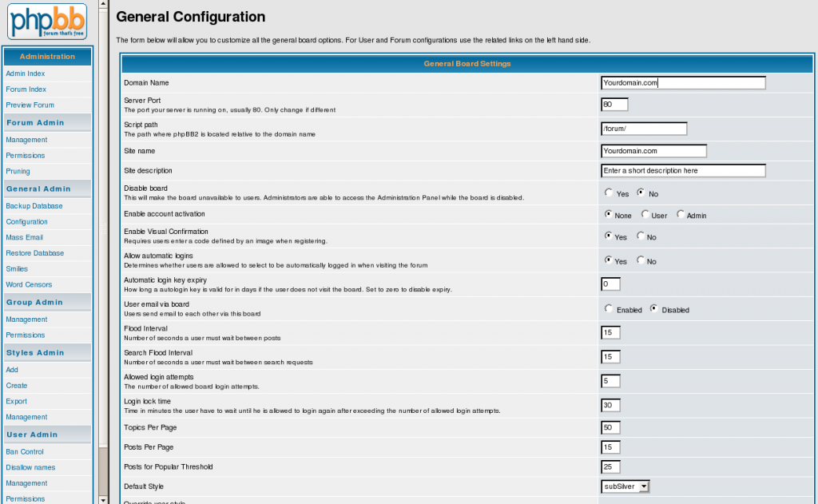Navigate to Word Censors
Viewport: 818px width, 504px height.
(29, 284)
